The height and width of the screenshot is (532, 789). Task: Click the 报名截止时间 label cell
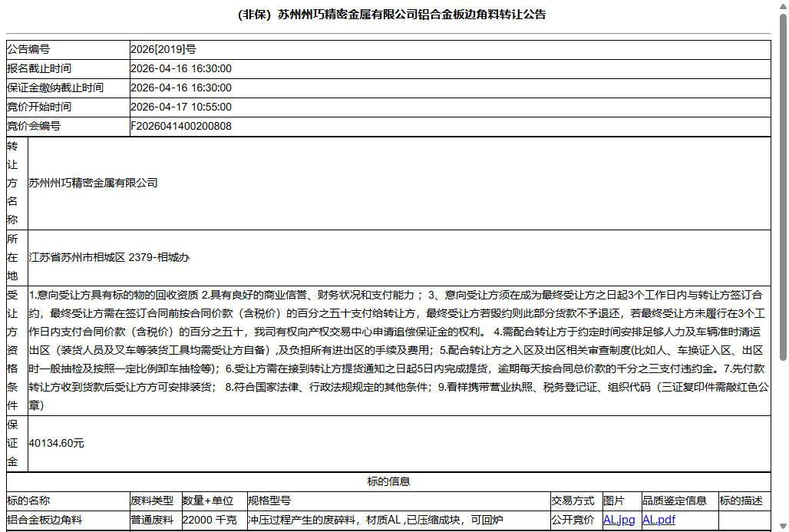68,68
